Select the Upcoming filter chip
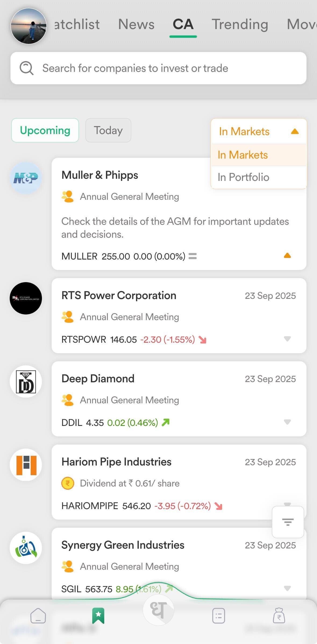 45,130
